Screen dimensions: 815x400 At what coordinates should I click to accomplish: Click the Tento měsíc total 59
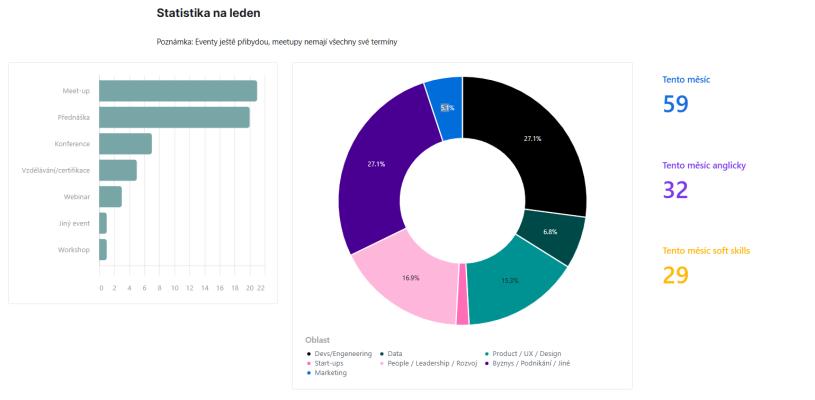(675, 104)
